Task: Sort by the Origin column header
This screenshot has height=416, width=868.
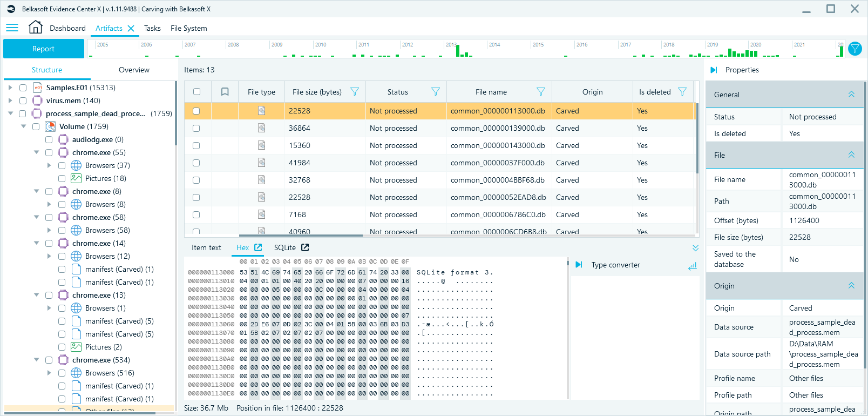Action: pos(592,92)
